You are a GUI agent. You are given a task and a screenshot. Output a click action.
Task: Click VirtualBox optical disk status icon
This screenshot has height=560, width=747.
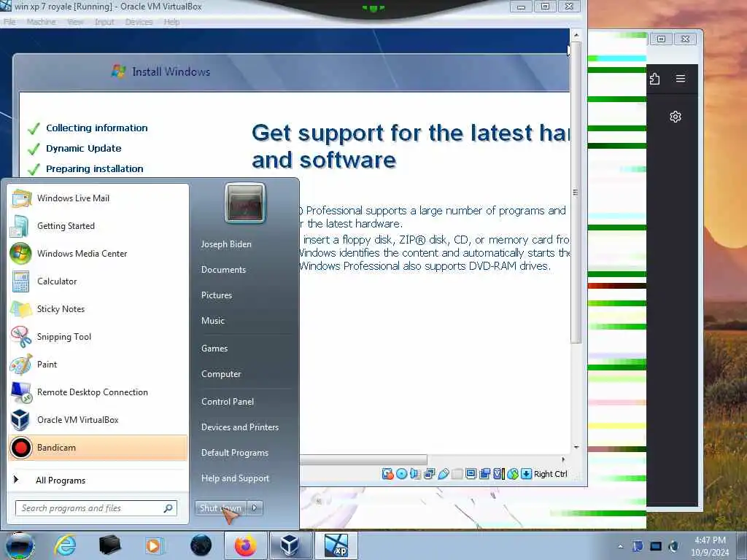(x=402, y=474)
